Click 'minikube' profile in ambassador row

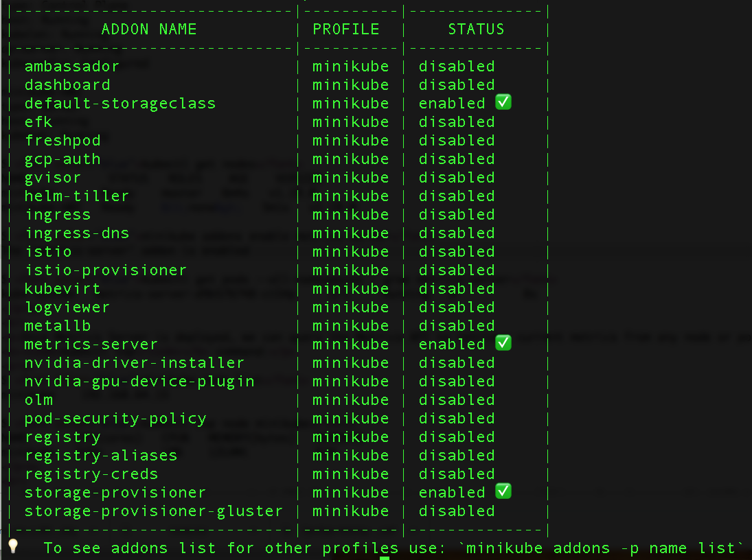pyautogui.click(x=350, y=67)
